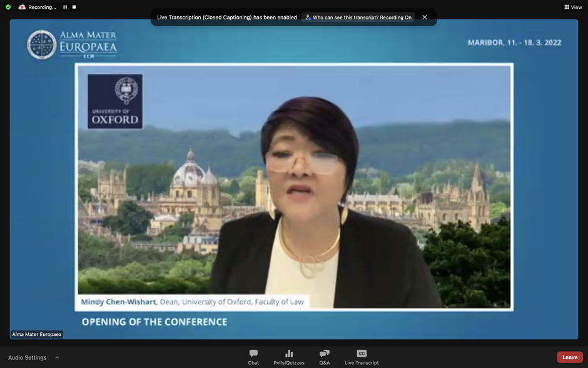
Task: Dismiss the Live Transcription notification
Action: pos(425,17)
